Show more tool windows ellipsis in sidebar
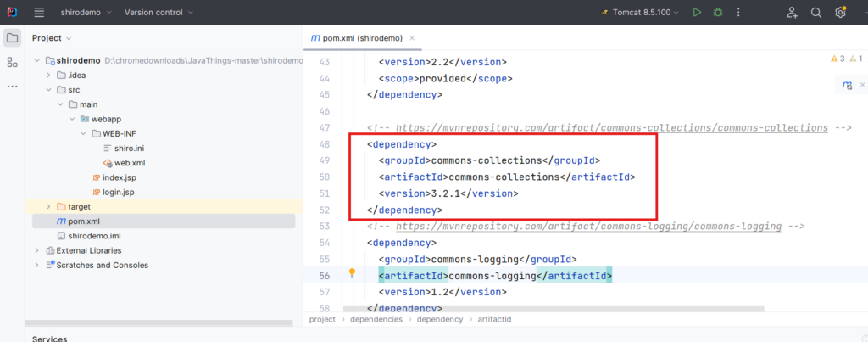868x342 pixels. coord(12,86)
